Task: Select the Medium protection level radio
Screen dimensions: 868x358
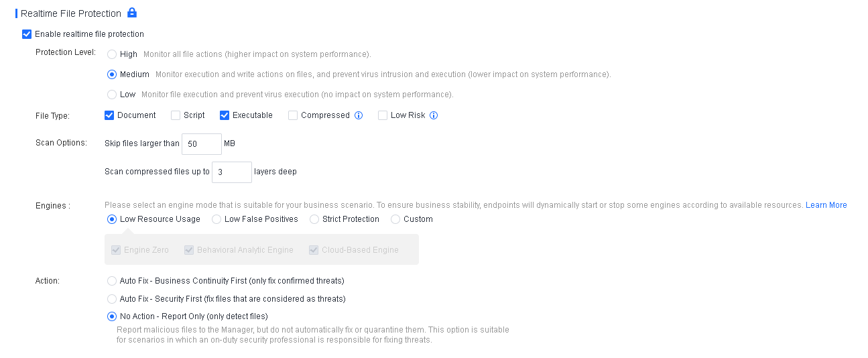Action: pyautogui.click(x=112, y=74)
